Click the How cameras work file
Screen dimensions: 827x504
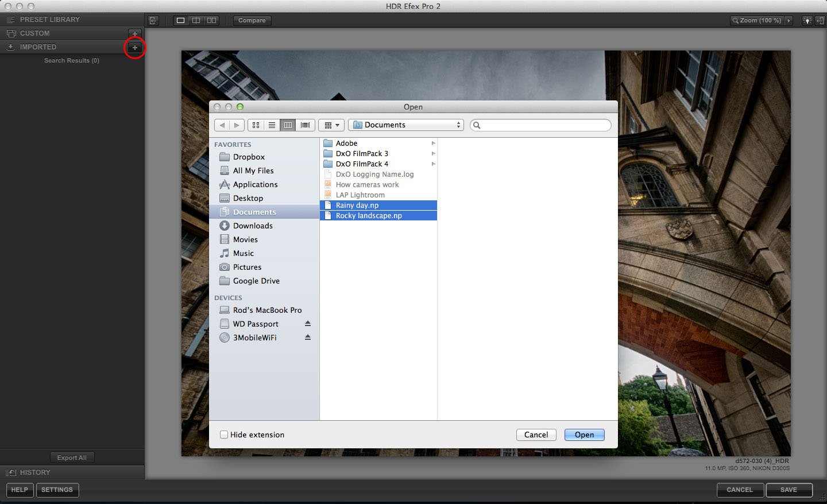[378, 185]
